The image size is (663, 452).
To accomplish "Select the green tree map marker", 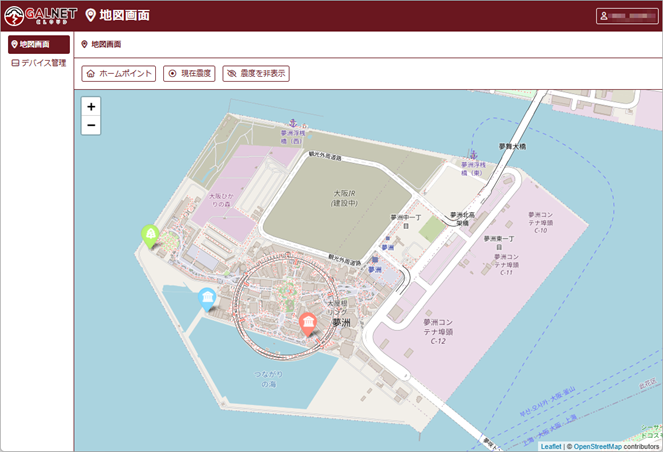I will (150, 236).
